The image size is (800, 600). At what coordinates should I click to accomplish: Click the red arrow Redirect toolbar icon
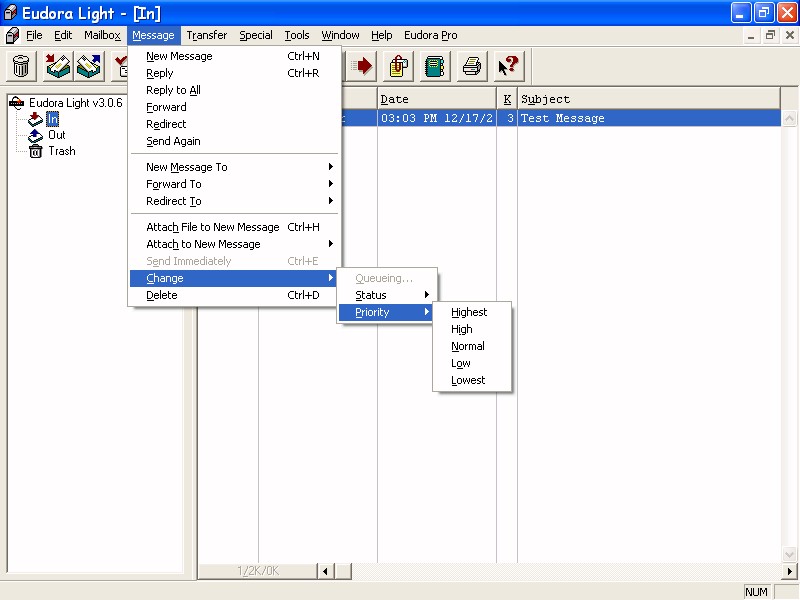362,66
